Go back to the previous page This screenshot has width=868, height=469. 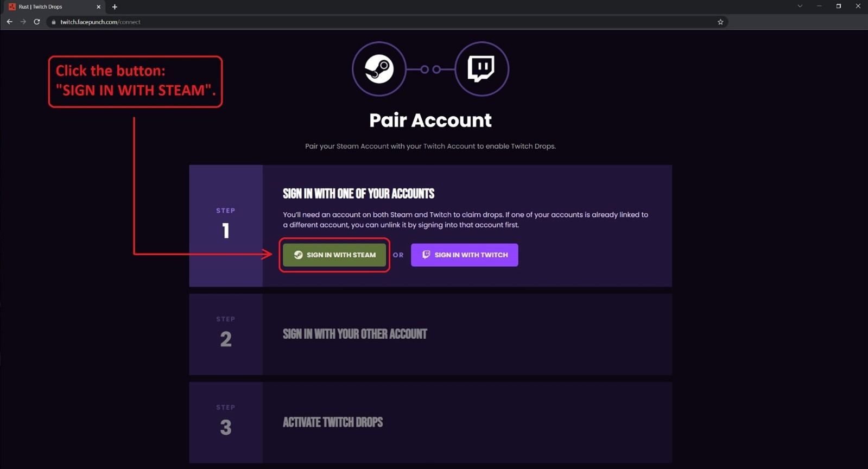(9, 22)
